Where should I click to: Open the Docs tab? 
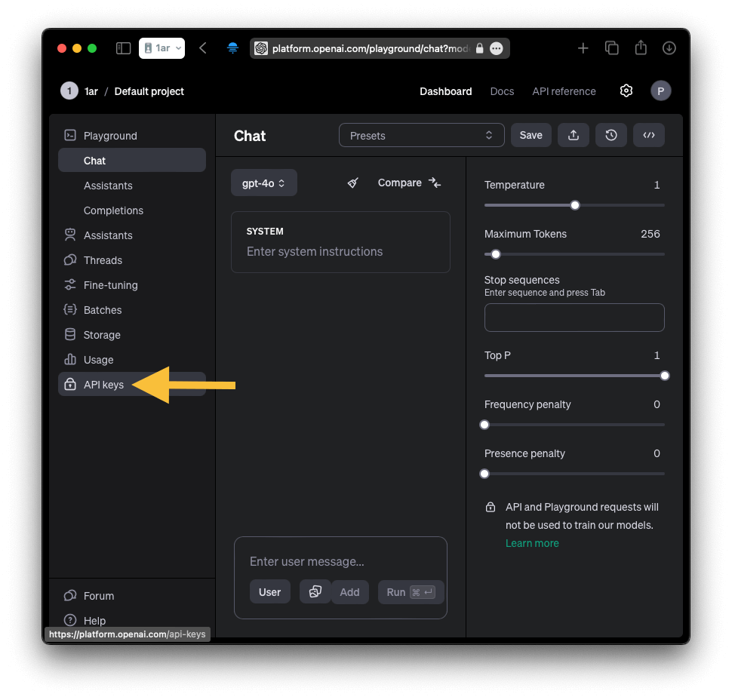coord(502,91)
